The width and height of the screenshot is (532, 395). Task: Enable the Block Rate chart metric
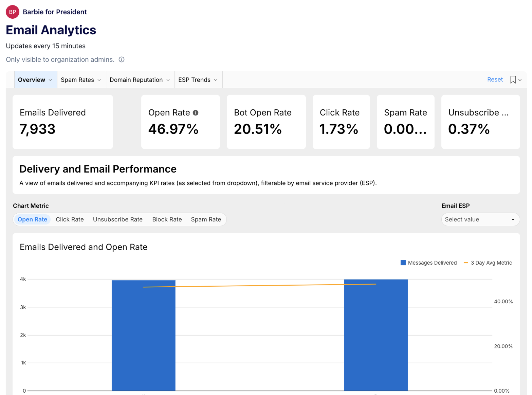click(x=167, y=219)
